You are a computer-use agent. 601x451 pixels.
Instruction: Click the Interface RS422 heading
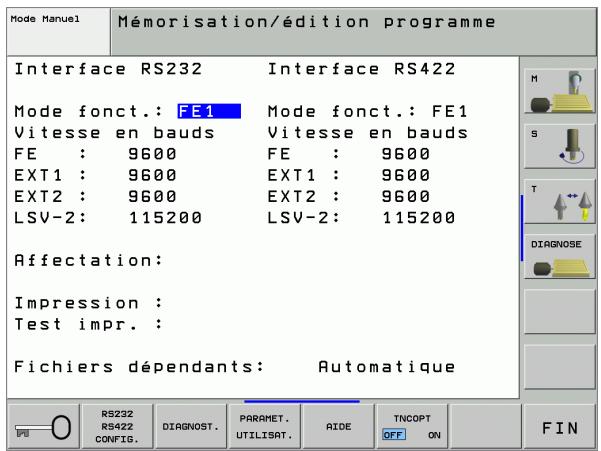click(361, 69)
